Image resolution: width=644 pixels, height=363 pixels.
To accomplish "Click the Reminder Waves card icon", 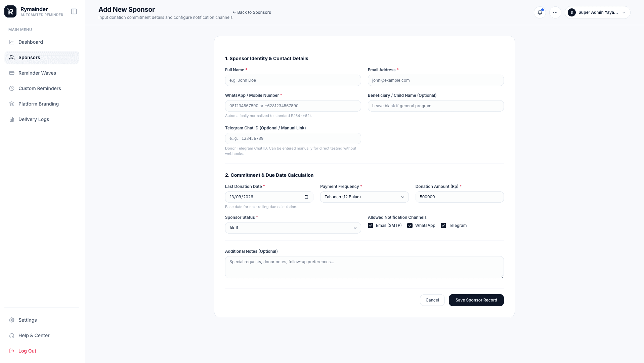I will click(x=12, y=73).
